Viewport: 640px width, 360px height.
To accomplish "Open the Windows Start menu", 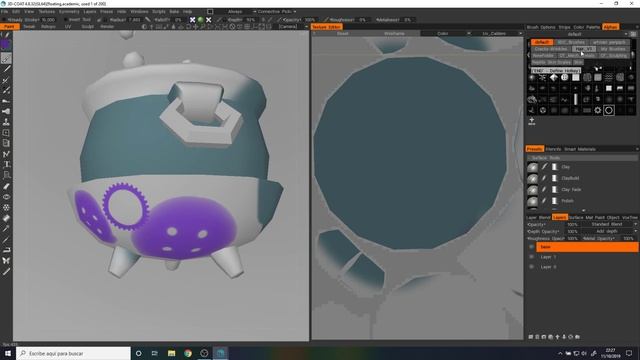I will pyautogui.click(x=8, y=353).
